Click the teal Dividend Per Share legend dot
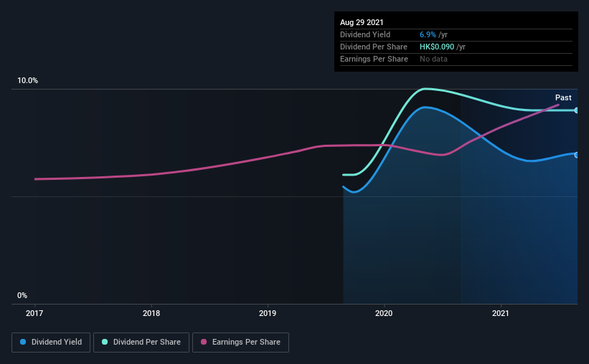The width and height of the screenshot is (589, 364). (105, 342)
